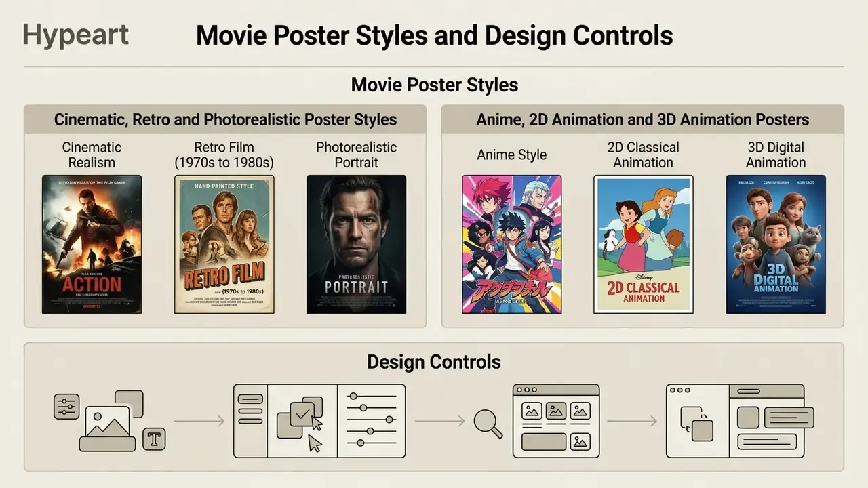Click the "Anime, 2D Animation and 3D Animation Posters" header
The width and height of the screenshot is (868, 488).
click(643, 120)
